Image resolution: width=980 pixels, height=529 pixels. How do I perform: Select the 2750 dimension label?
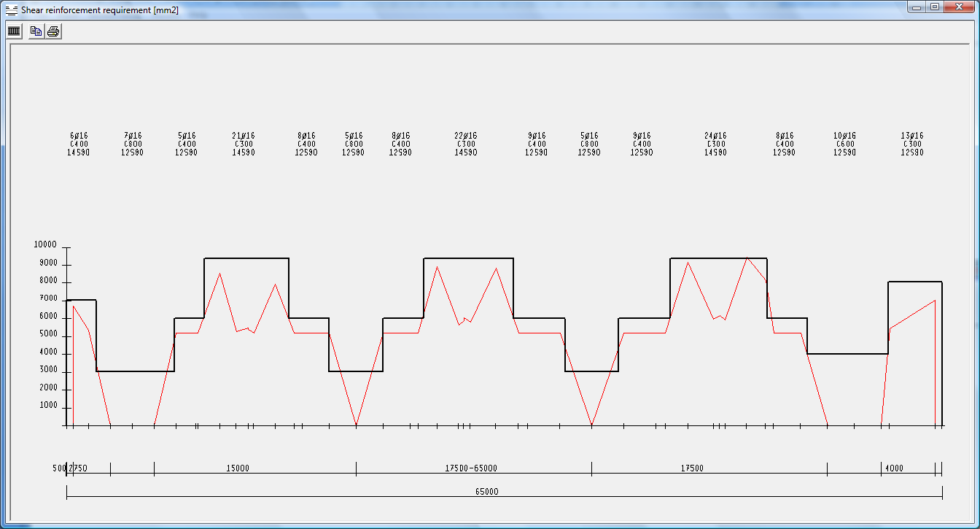(78, 468)
